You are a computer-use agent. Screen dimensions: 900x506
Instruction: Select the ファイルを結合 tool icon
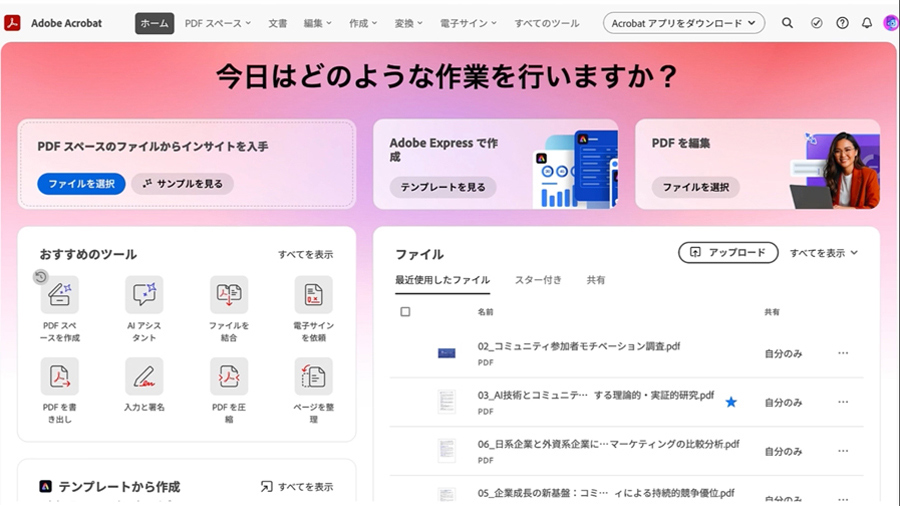click(x=229, y=294)
